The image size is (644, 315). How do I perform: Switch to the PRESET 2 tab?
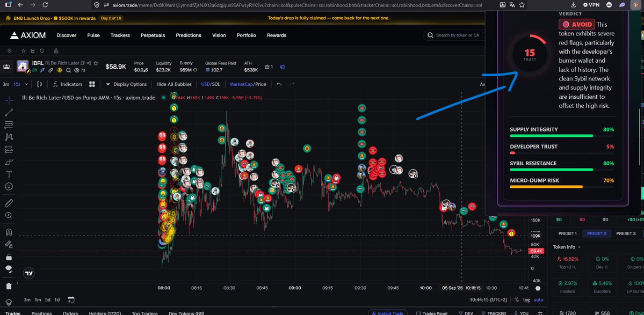tap(597, 233)
